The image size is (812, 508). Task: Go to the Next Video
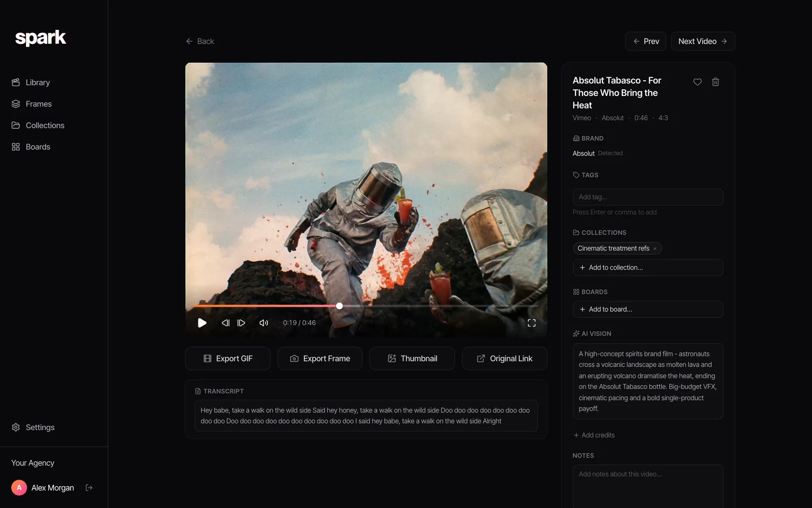click(x=703, y=41)
